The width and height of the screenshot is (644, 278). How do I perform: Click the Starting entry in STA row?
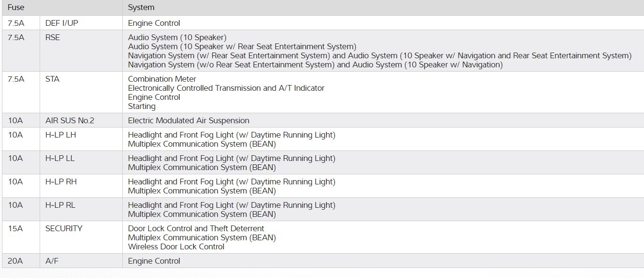142,106
